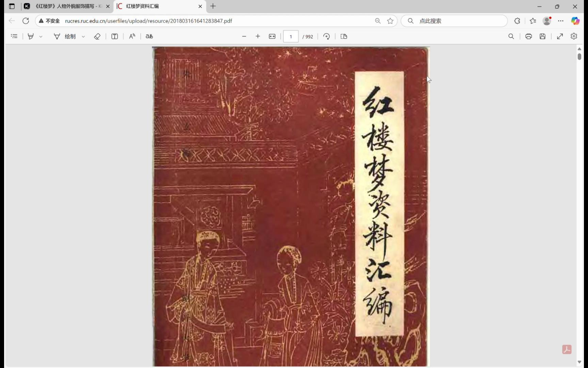Open the user profile menu

[x=547, y=21]
